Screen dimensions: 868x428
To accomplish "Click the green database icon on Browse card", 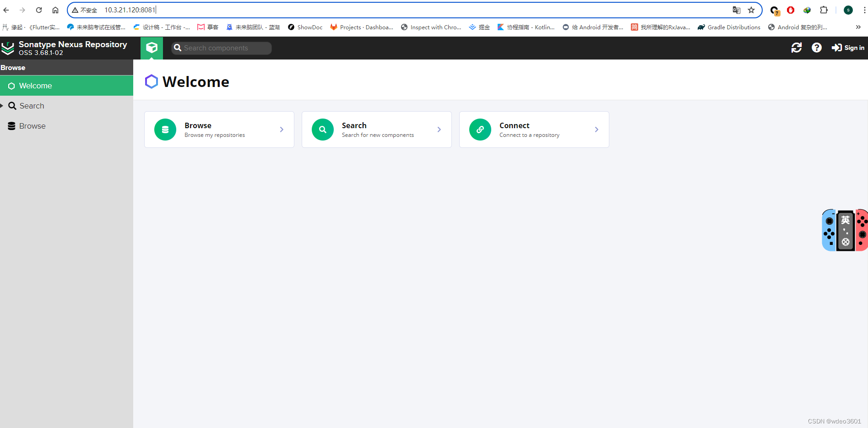I will point(165,130).
